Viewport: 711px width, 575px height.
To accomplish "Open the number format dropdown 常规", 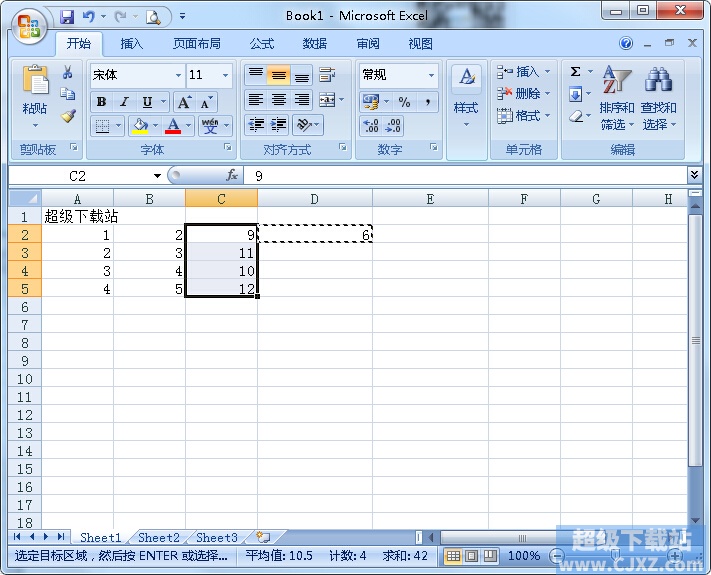I will [431, 75].
